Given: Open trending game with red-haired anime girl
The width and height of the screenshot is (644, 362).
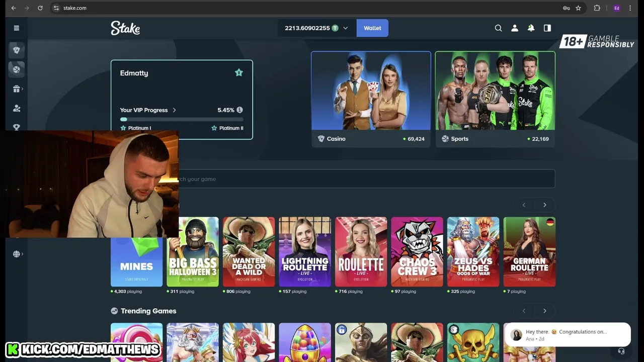Looking at the screenshot, I should pyautogui.click(x=249, y=342).
